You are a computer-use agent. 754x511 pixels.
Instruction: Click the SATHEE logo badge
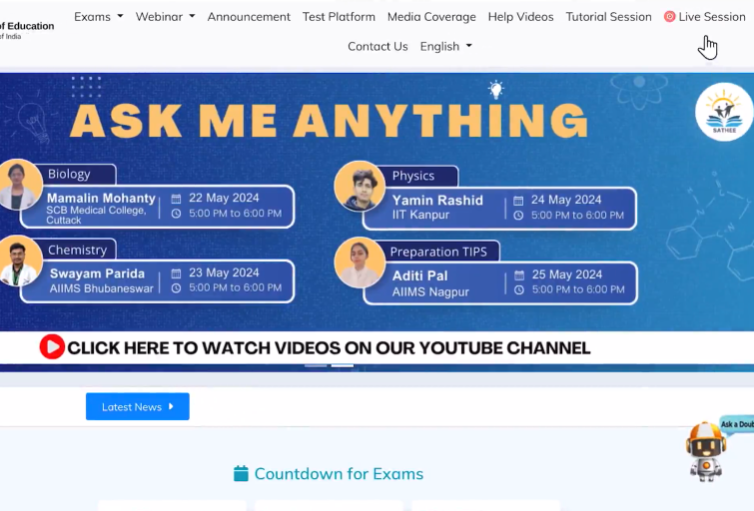point(723,113)
